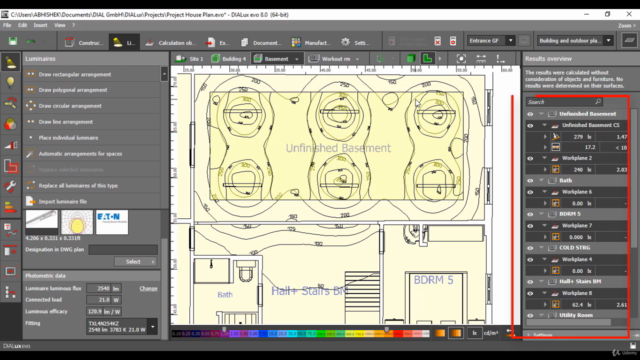Viewport: 640px width, 360px height.
Task: Toggle visibility eye for Unfinished Basement CS
Action: pyautogui.click(x=530, y=125)
